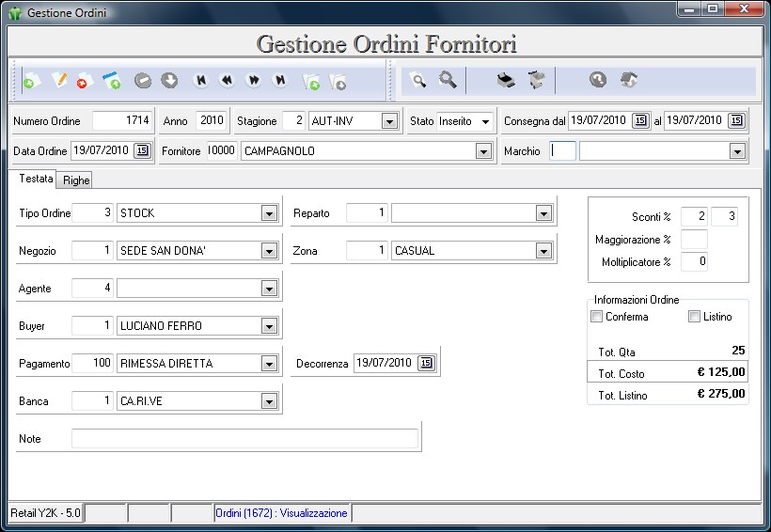Click the Data Ordine date field
This screenshot has width=771, height=532.
(x=102, y=150)
